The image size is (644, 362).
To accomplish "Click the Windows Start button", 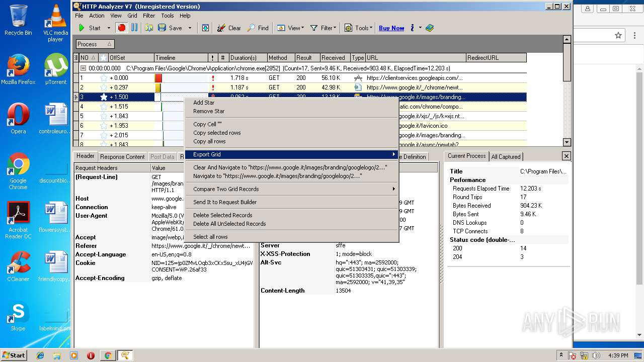I will (14, 355).
